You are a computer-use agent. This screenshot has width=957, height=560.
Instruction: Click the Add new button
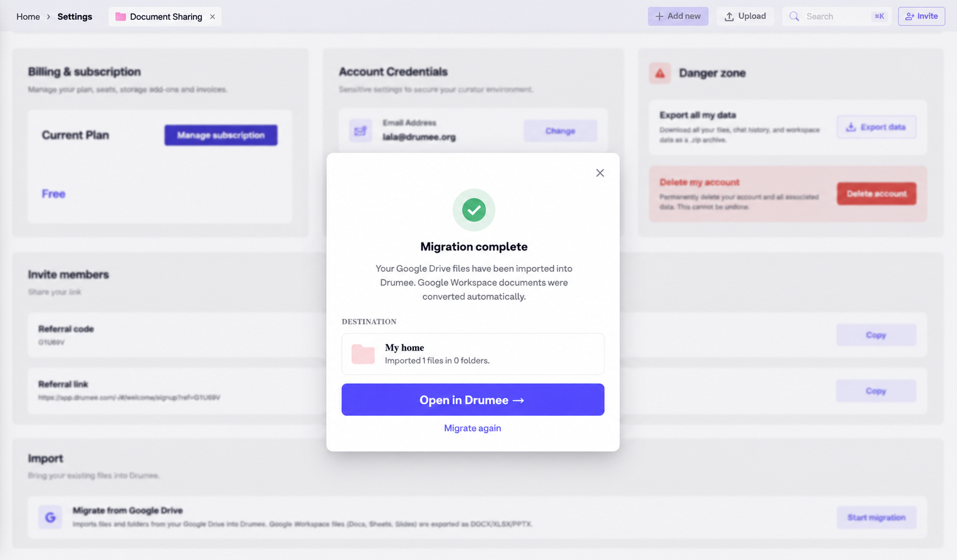(678, 16)
